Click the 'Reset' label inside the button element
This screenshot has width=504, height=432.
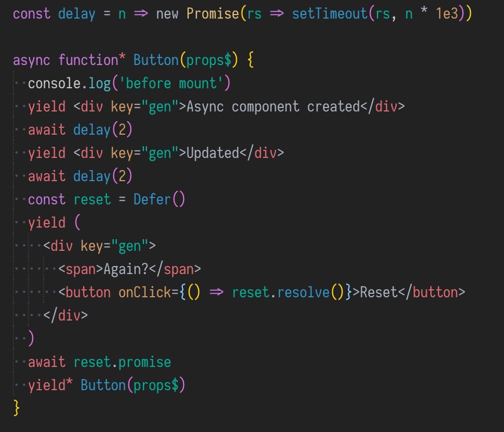tap(379, 292)
